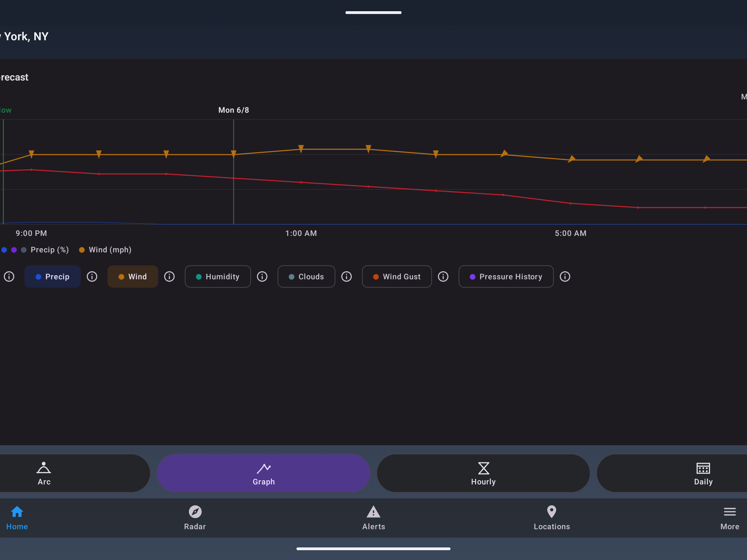Enable the Pressure History series
The image size is (747, 560).
506,276
